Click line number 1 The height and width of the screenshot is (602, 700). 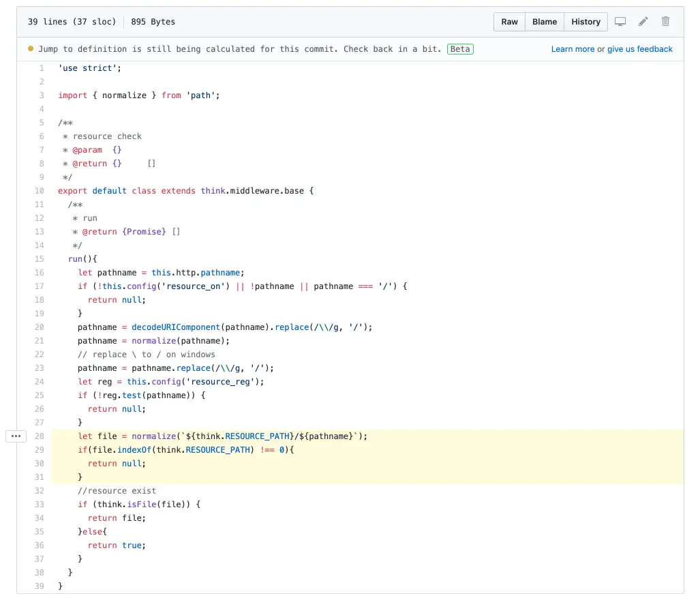(x=42, y=68)
